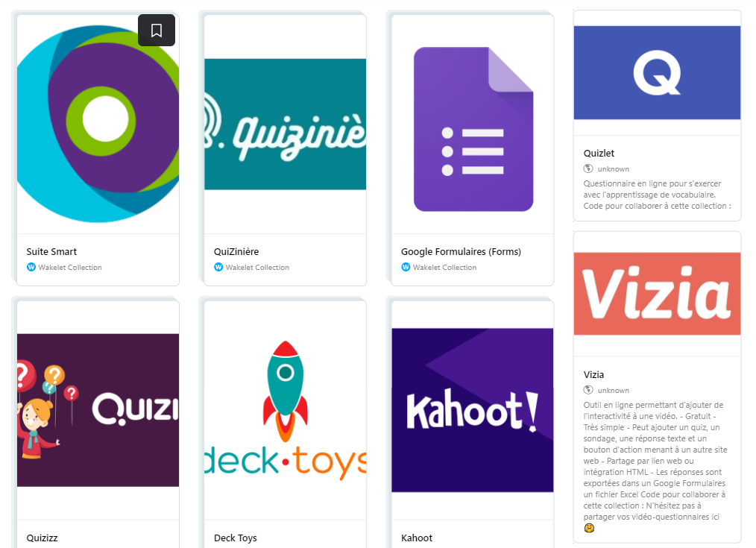Select Wakelet Collection label under QuiZinière
Screen dimensions: 756x548
[x=257, y=267]
